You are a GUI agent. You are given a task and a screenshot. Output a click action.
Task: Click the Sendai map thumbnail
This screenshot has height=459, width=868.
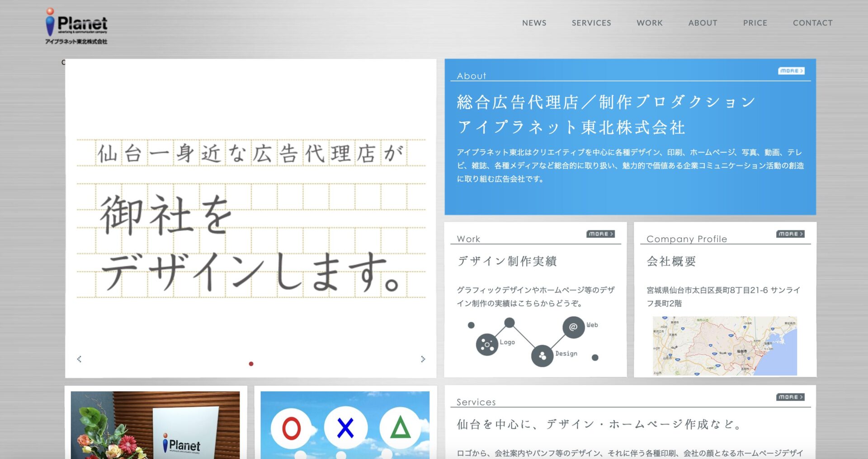click(x=724, y=346)
